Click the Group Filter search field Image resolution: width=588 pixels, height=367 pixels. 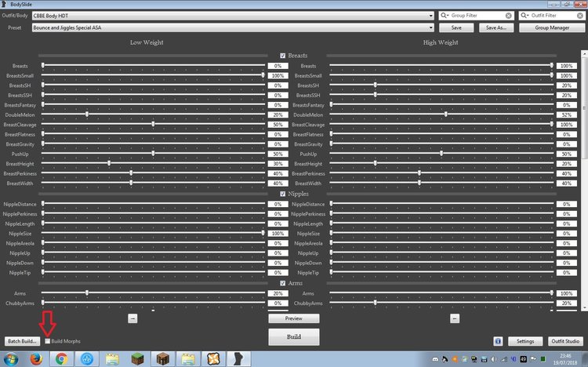(x=477, y=16)
